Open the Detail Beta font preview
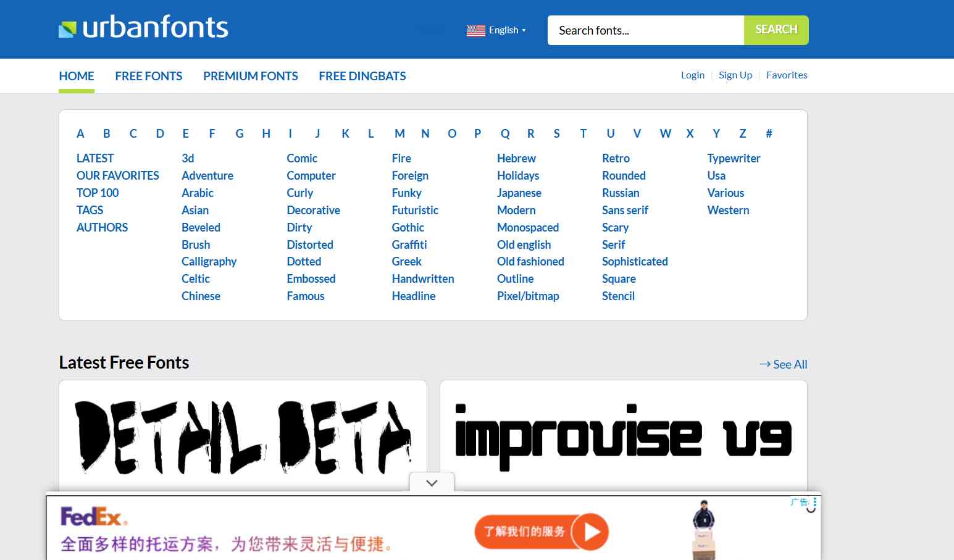 click(x=243, y=435)
